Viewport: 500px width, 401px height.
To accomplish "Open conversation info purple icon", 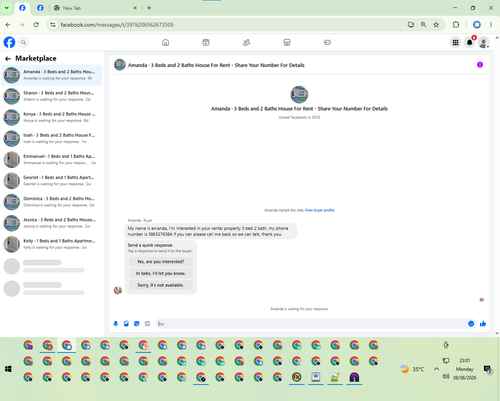I will (480, 65).
